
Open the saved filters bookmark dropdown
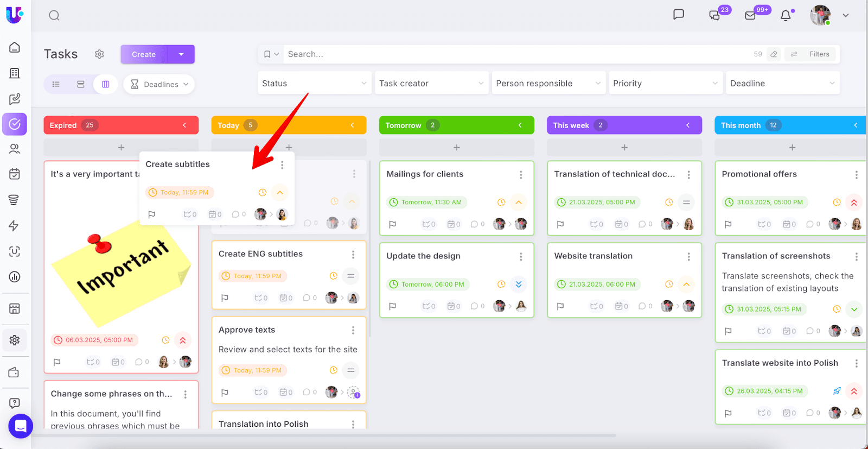click(x=271, y=54)
